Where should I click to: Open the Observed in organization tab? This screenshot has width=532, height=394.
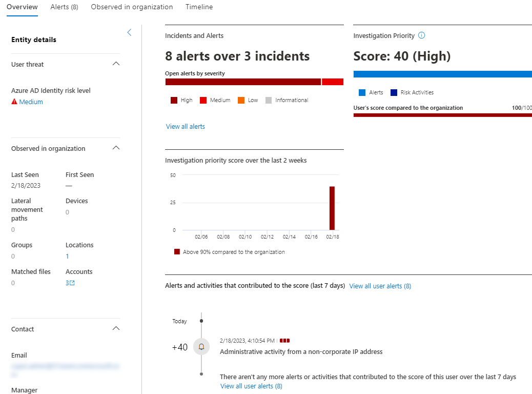[x=132, y=7]
